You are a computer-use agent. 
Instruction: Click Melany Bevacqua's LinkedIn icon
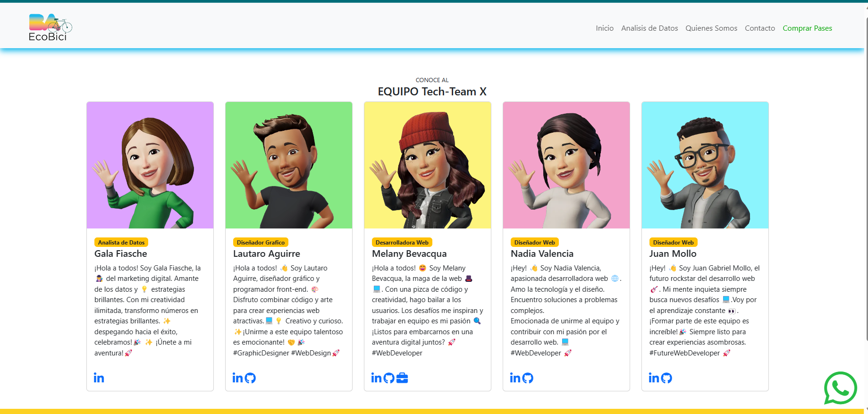(x=376, y=378)
